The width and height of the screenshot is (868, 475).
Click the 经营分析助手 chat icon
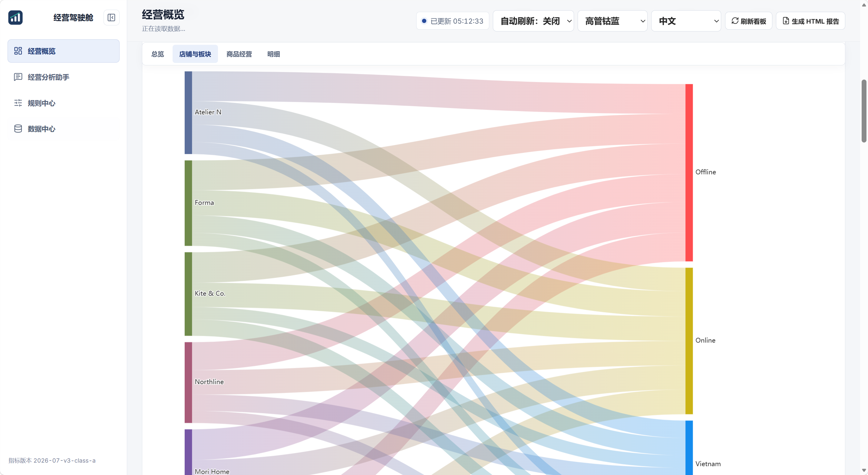point(18,77)
